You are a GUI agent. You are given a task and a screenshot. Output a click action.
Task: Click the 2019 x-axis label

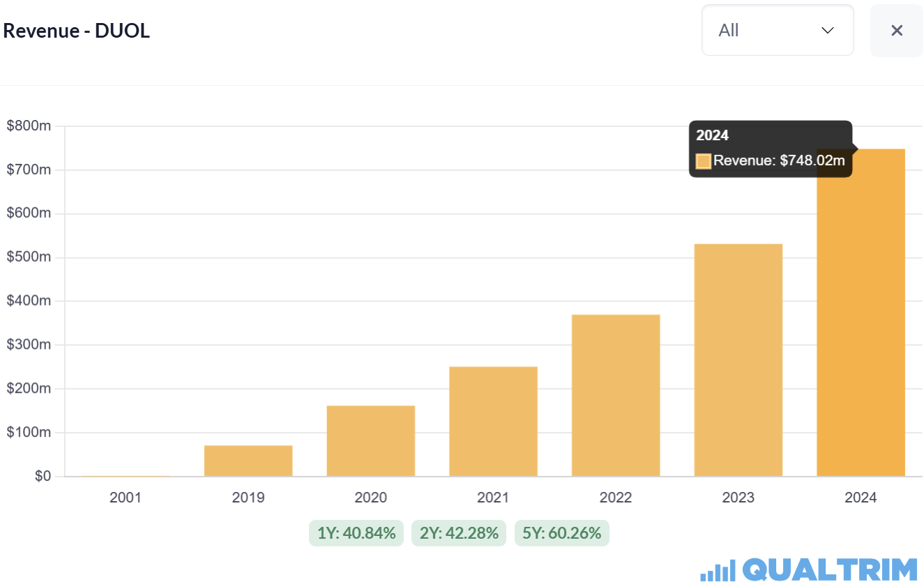248,498
